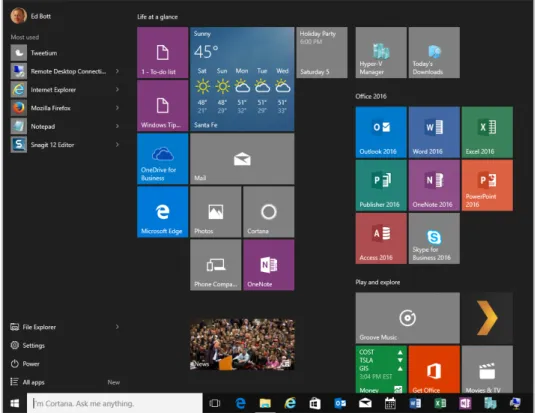This screenshot has width=537, height=413.
Task: Open the Cortana tile
Action: tap(269, 212)
